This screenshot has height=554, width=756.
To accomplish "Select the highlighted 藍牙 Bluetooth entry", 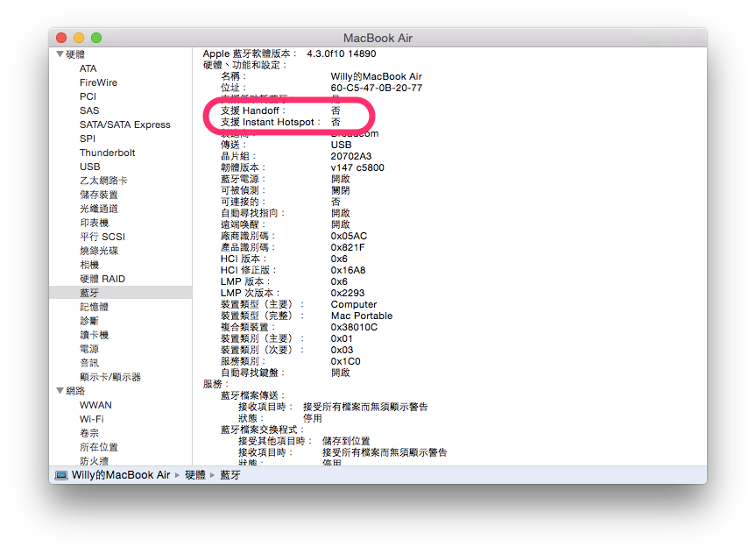I will pyautogui.click(x=121, y=293).
